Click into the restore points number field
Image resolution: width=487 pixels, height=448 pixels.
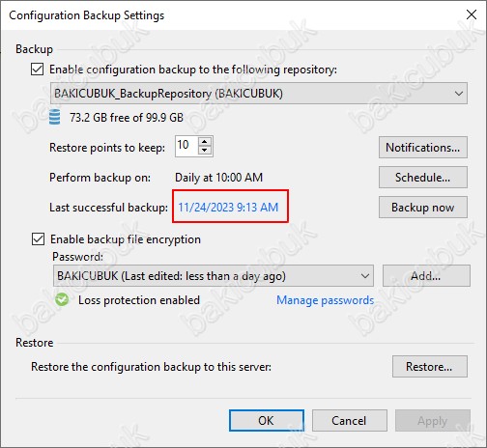click(186, 146)
